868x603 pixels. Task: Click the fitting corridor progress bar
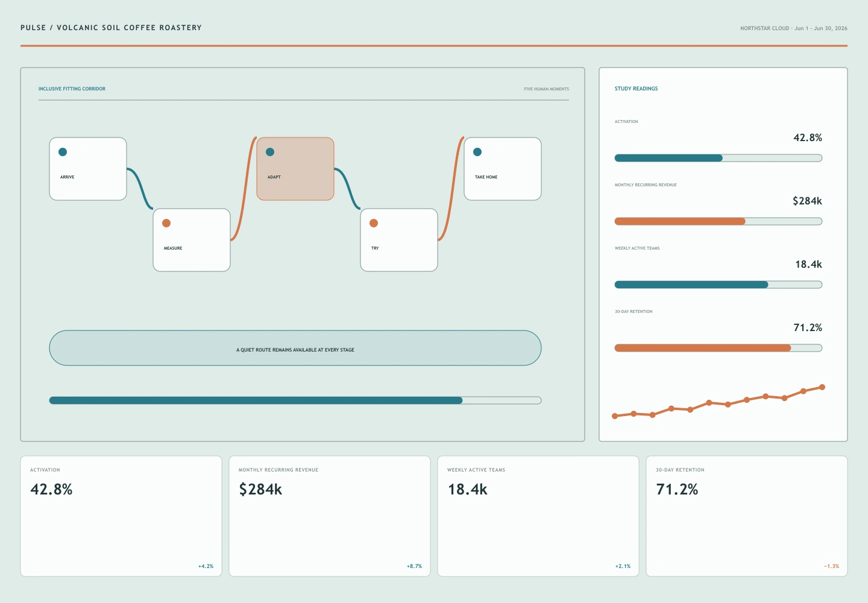tap(295, 400)
